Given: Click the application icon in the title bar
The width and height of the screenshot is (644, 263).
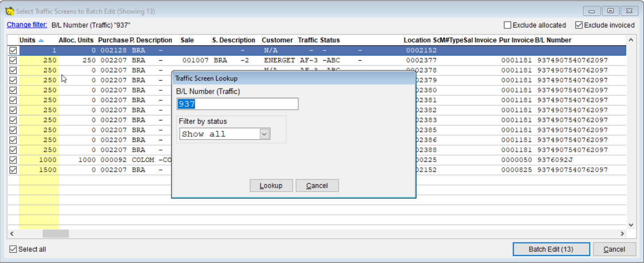Looking at the screenshot, I should coord(9,11).
